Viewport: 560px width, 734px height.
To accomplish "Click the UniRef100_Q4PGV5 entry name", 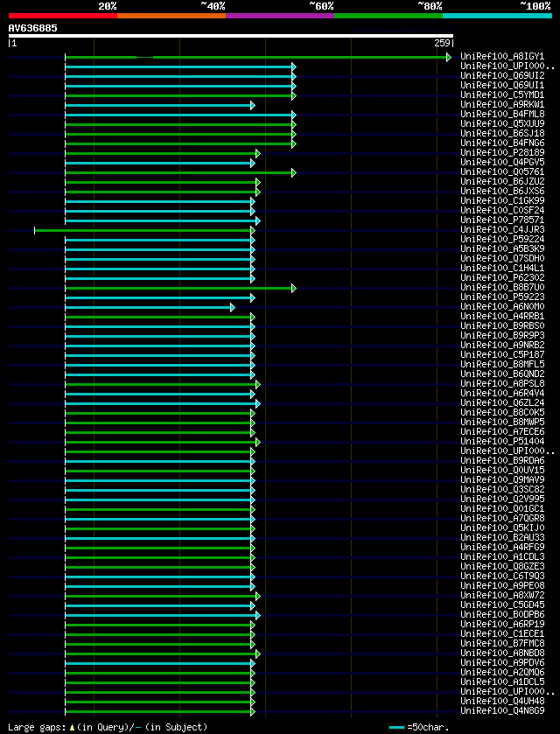I will pyautogui.click(x=502, y=163).
